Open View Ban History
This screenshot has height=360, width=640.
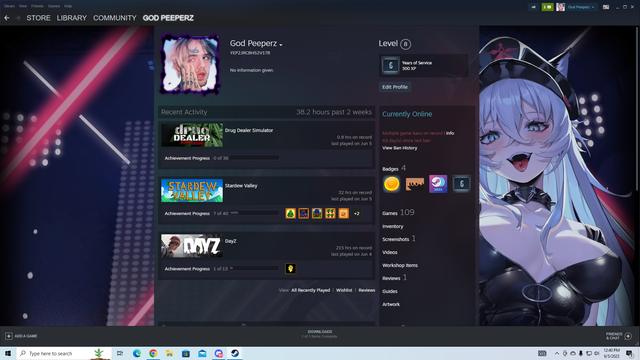(400, 148)
